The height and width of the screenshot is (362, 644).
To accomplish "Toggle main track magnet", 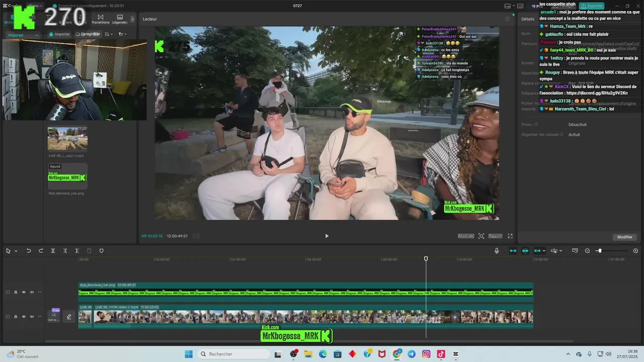I will click(x=513, y=251).
